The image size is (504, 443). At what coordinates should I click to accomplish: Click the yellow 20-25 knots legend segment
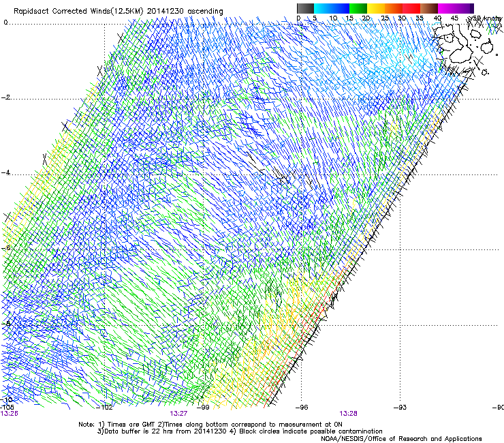(x=376, y=8)
